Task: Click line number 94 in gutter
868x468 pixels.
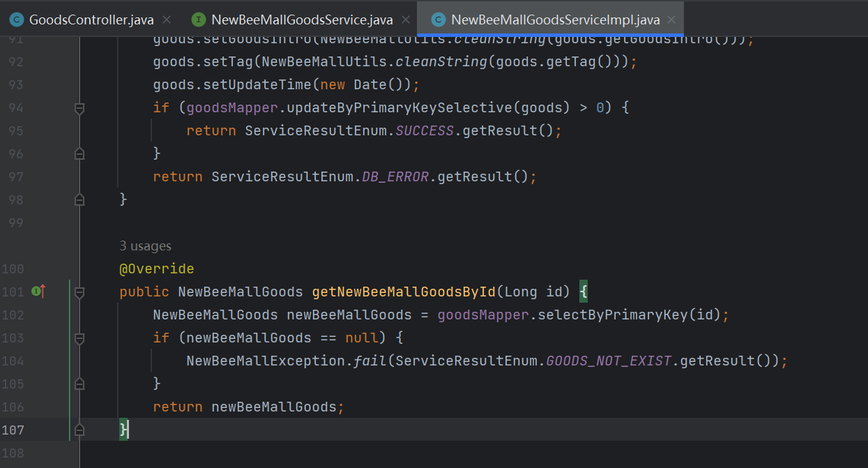Action: pos(15,107)
